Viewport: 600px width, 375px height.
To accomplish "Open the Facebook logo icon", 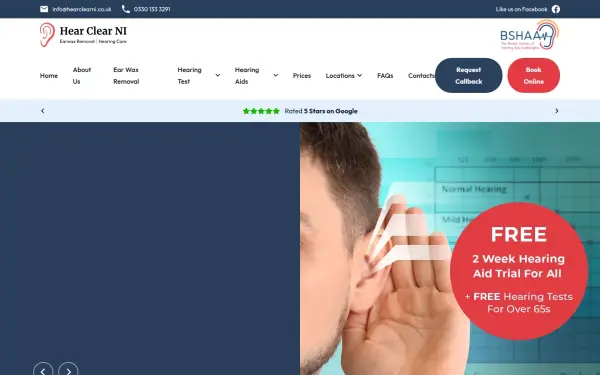I will 556,9.
